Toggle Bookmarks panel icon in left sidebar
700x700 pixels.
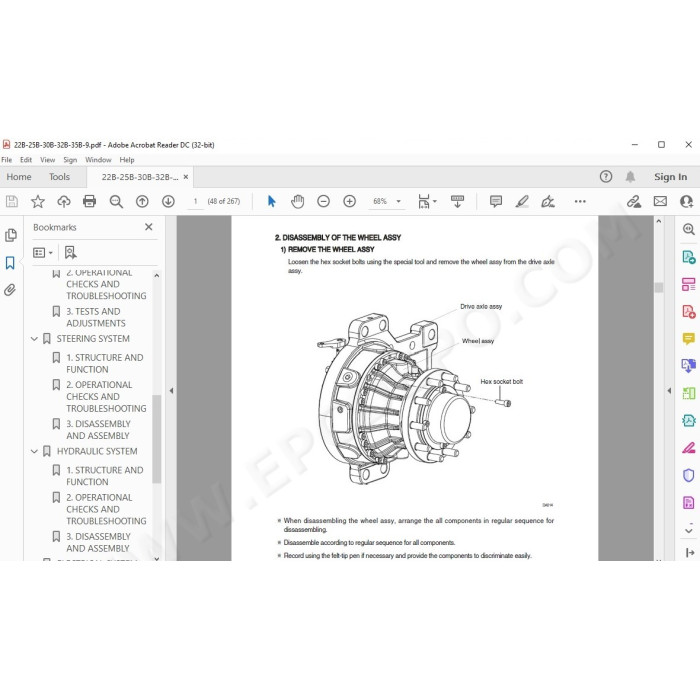pyautogui.click(x=10, y=262)
